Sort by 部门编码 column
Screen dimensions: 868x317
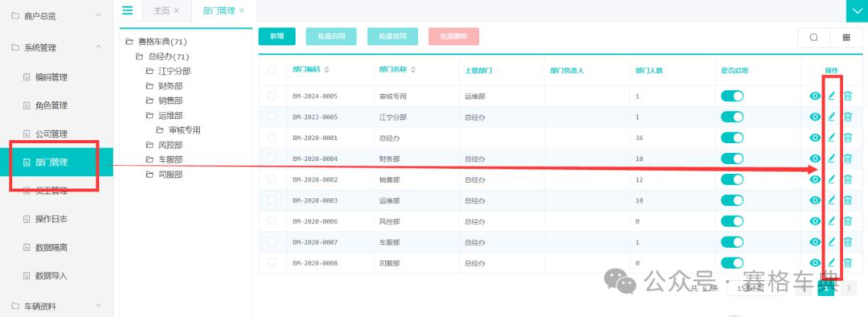pos(326,70)
